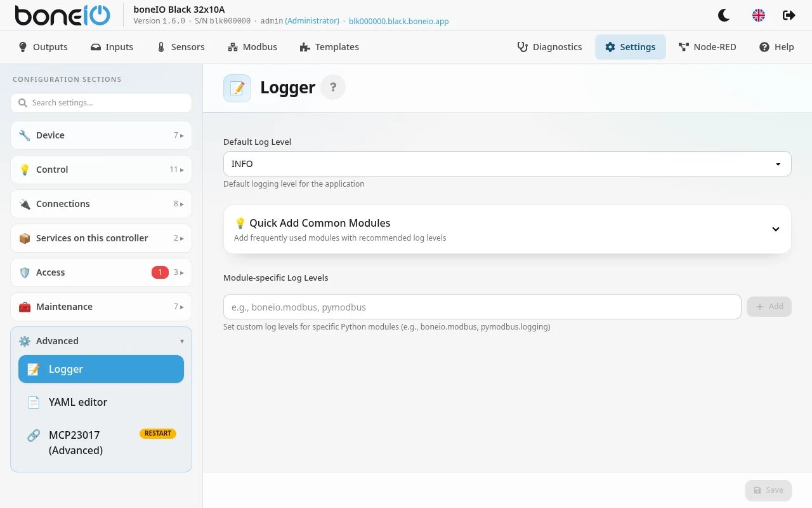Click the admin (Administrator) label
812x508 pixels.
pyautogui.click(x=299, y=21)
